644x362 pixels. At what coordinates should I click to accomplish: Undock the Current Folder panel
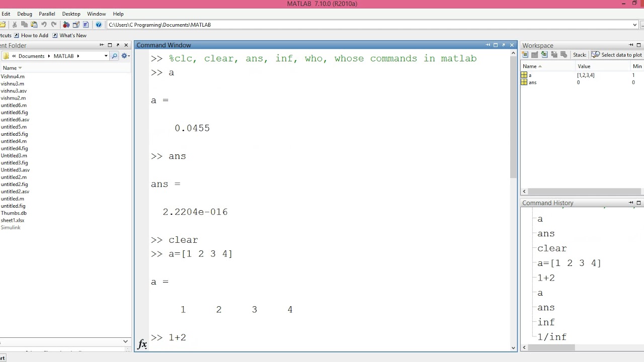pos(118,45)
